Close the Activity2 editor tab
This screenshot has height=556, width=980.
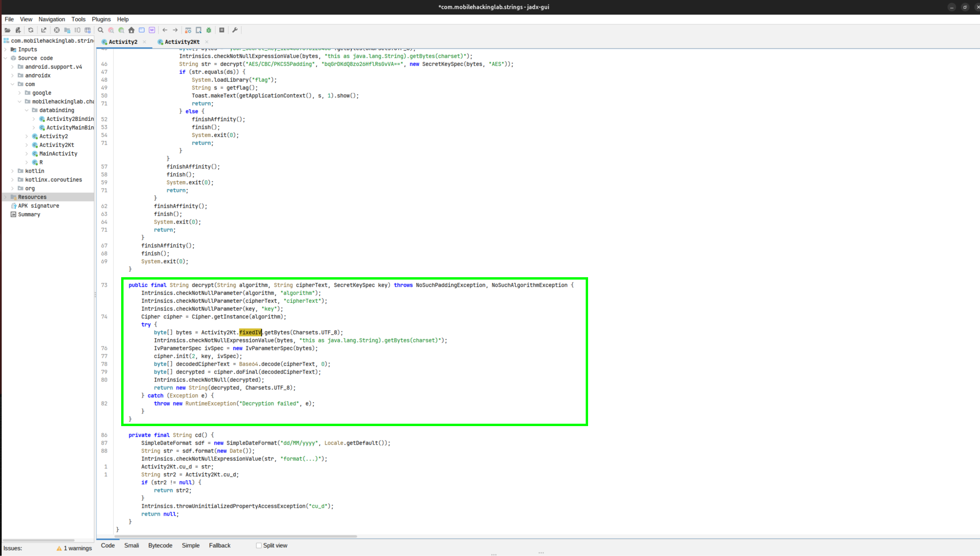144,42
